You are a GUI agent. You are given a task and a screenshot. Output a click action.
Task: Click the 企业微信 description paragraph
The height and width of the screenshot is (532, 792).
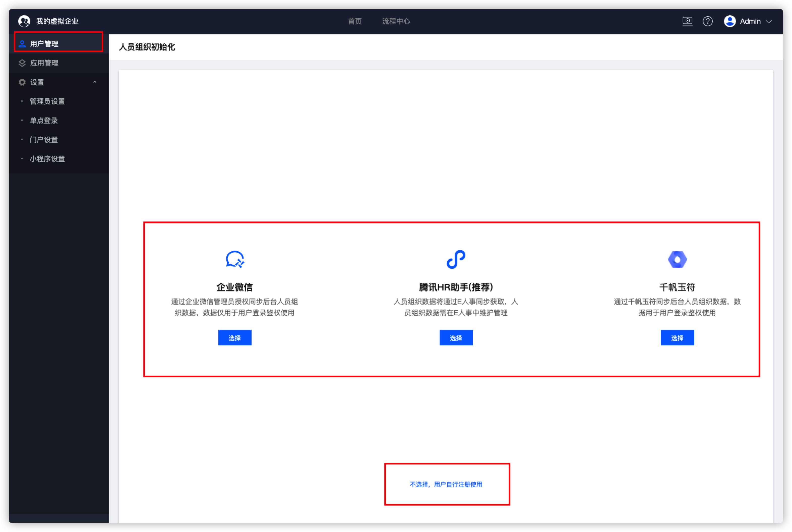pyautogui.click(x=235, y=307)
